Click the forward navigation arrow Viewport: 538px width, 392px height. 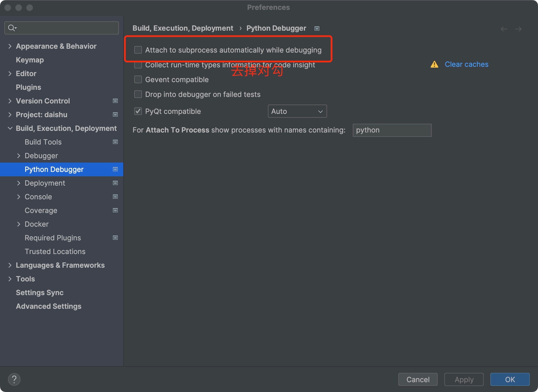(518, 29)
